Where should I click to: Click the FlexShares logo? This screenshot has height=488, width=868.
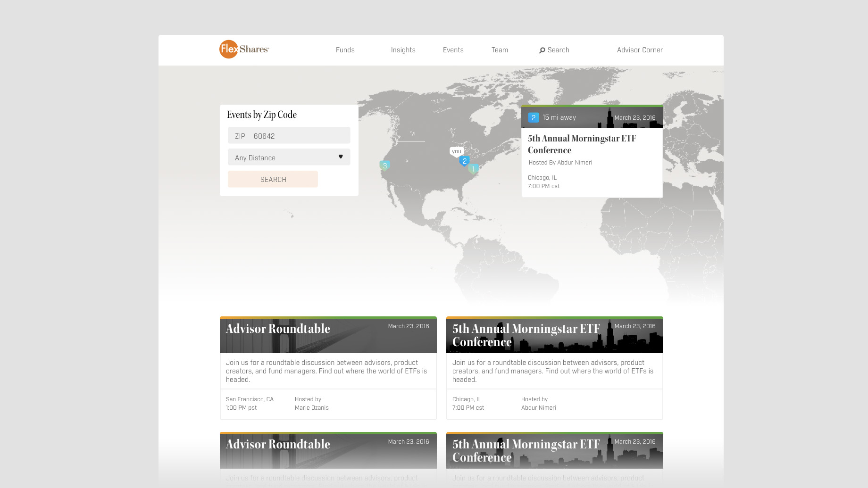(x=244, y=50)
